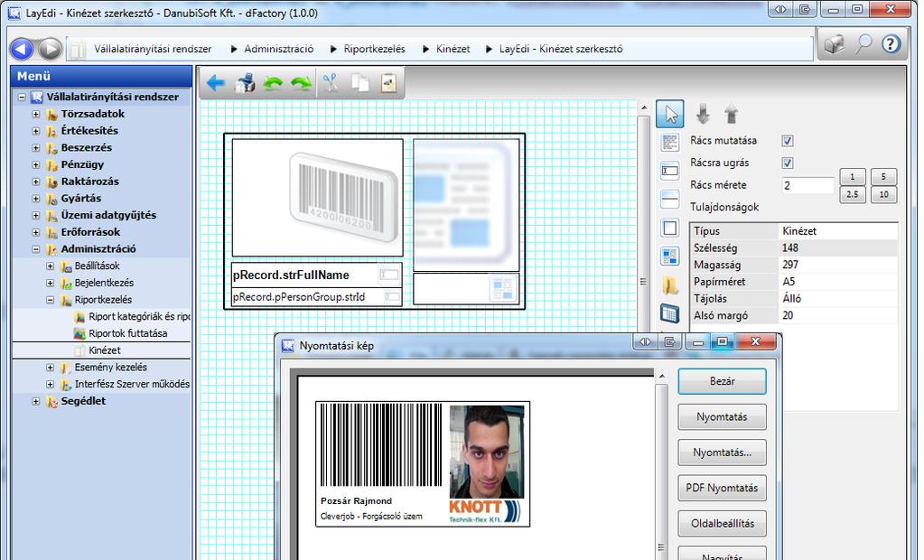Viewport: 924px width, 560px height.
Task: Select Üzemi adatgyűjtés in the menu tree
Action: click(108, 215)
